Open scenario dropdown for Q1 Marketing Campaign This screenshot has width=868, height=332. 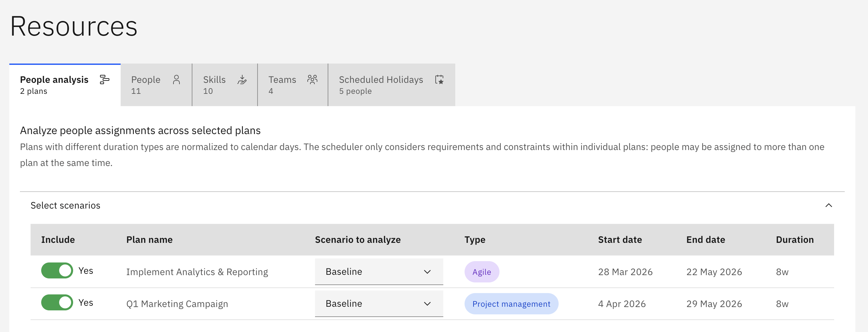coord(379,304)
